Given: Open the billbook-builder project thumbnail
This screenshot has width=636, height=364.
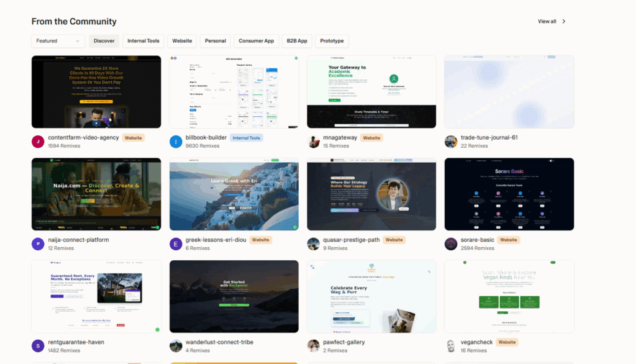Looking at the screenshot, I should (234, 91).
